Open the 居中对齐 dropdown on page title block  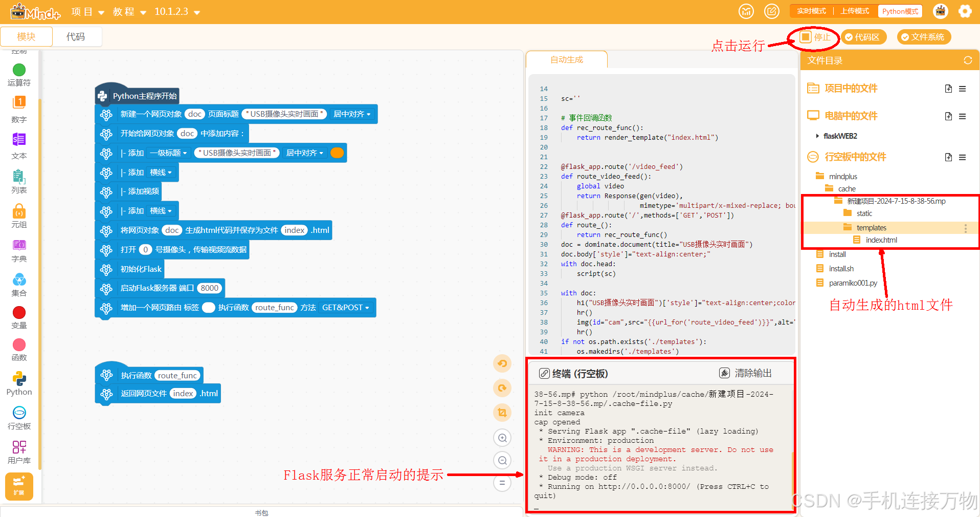point(352,114)
